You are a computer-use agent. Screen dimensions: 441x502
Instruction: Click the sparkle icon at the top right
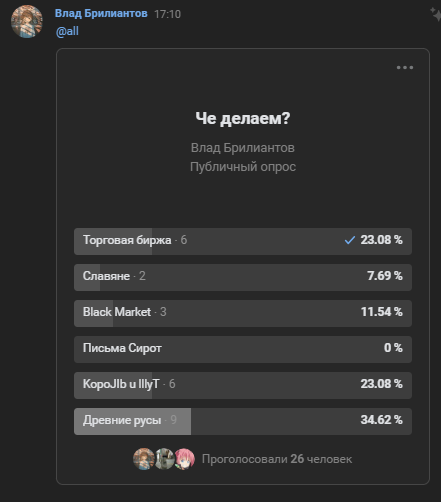[x=435, y=14]
